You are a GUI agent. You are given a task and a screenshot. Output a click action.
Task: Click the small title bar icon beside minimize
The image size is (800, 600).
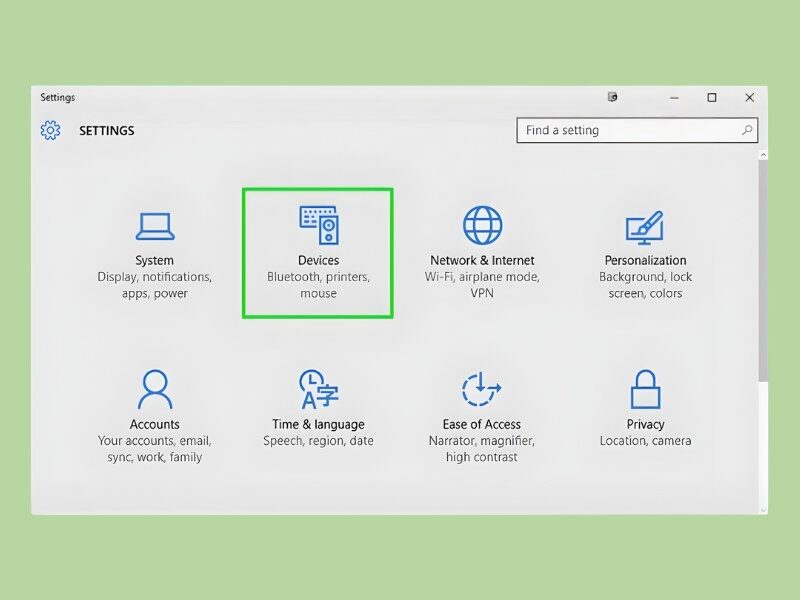[612, 98]
